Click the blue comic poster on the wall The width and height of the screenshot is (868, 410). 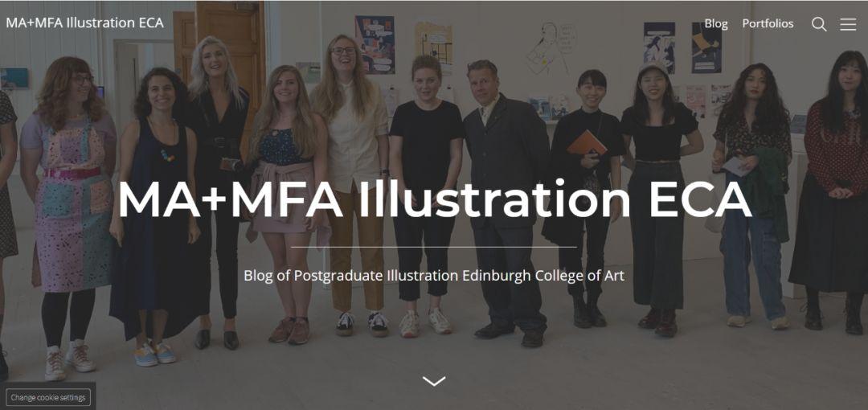pyautogui.click(x=375, y=44)
